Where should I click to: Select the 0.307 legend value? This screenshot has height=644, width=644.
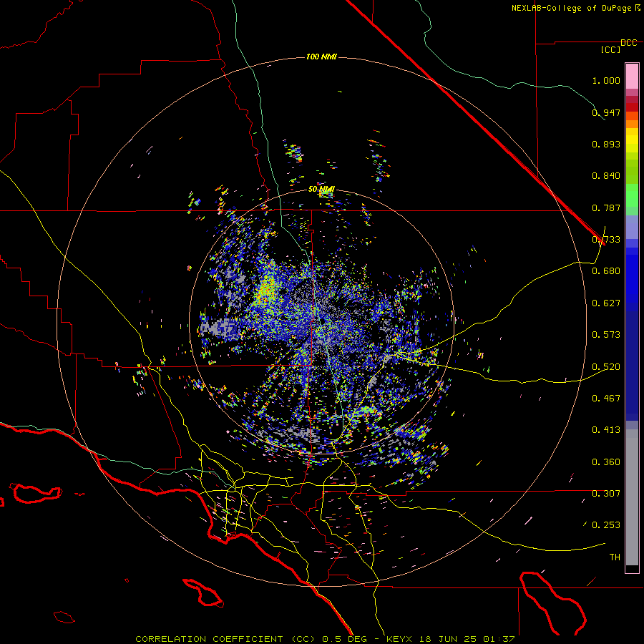pyautogui.click(x=606, y=494)
